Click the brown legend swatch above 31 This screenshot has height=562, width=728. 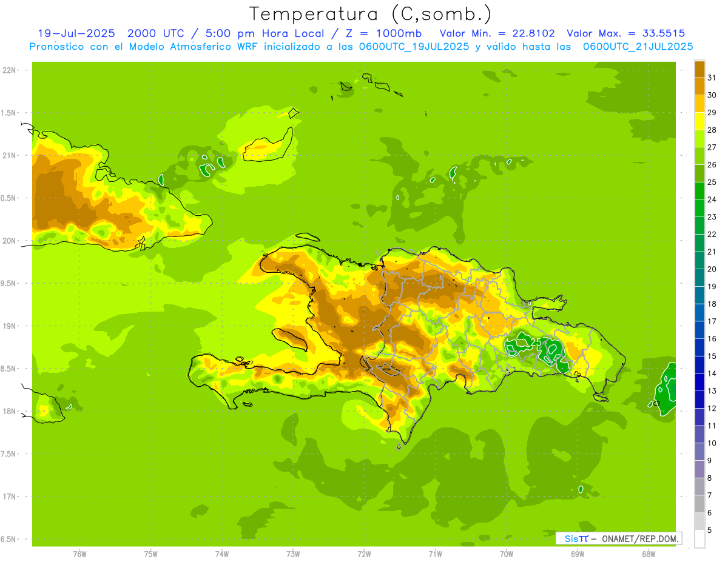tap(699, 69)
